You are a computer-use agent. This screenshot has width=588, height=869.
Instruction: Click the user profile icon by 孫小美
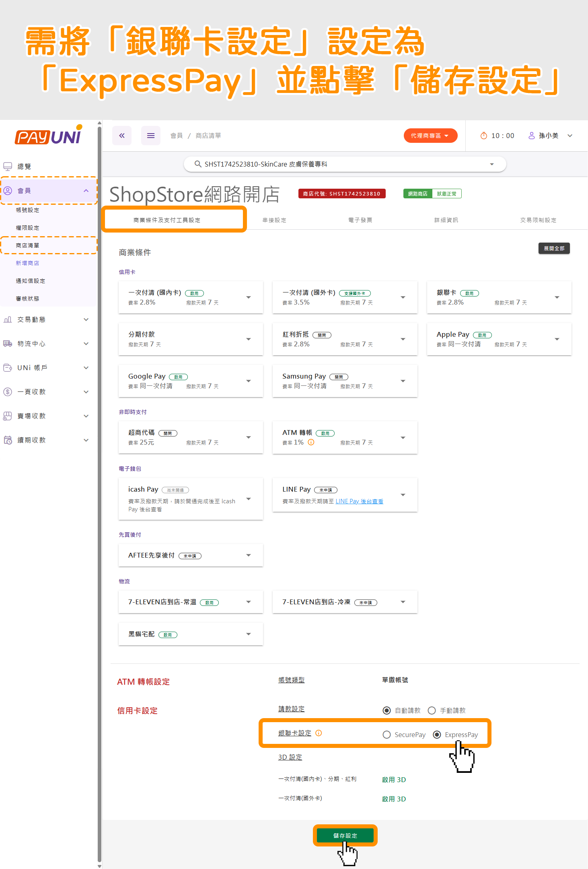point(532,136)
